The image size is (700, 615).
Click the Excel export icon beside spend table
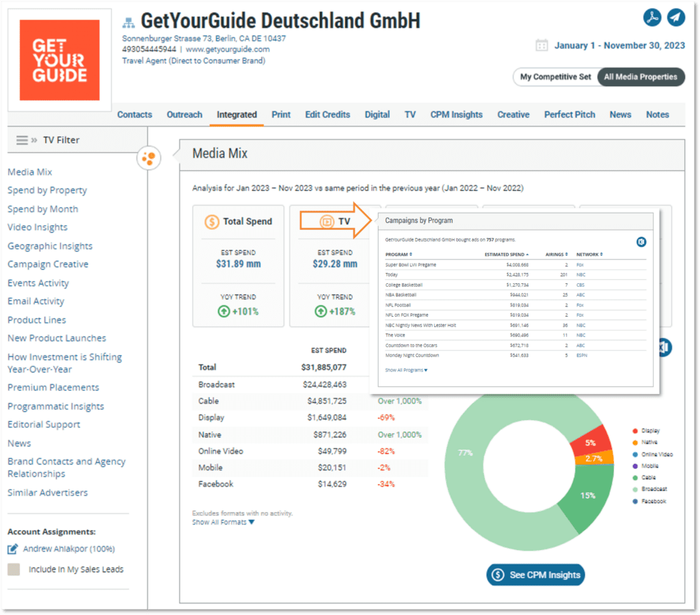(664, 347)
